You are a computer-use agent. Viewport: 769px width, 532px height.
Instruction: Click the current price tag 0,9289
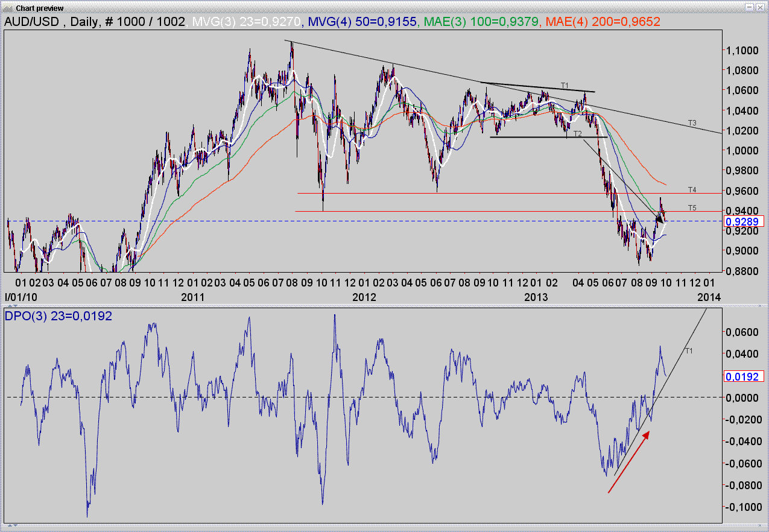tap(743, 221)
